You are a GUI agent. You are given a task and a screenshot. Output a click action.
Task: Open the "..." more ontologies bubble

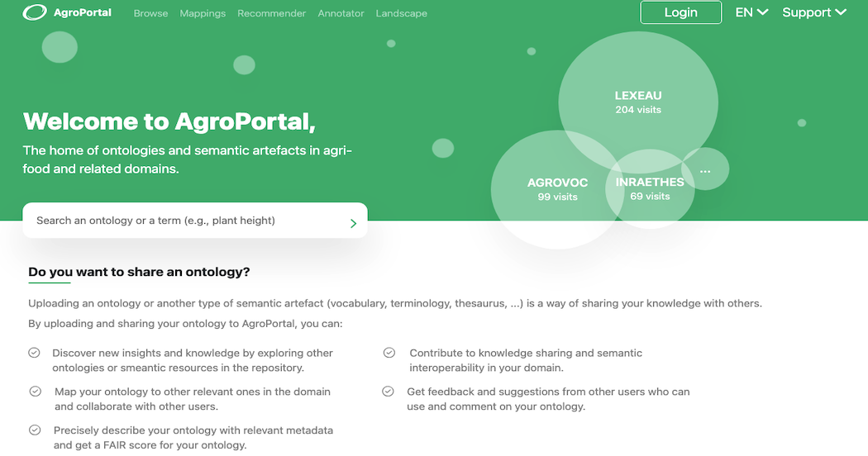(705, 169)
